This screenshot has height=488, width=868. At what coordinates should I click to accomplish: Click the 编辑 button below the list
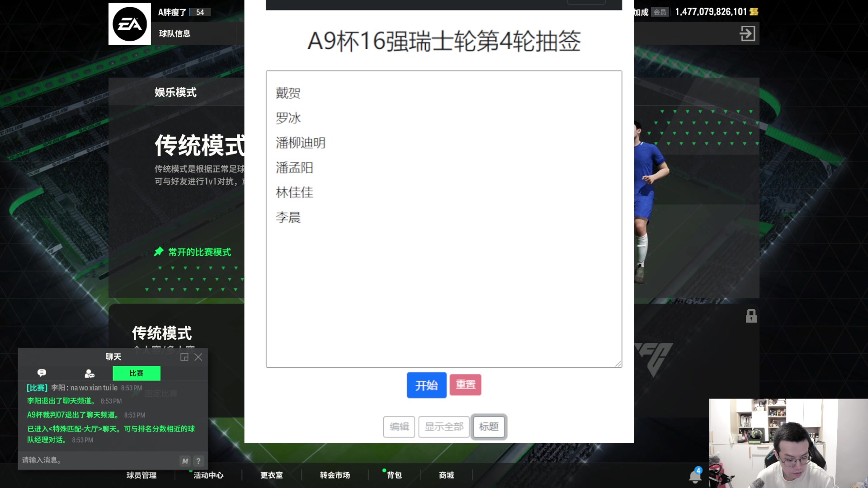click(399, 427)
